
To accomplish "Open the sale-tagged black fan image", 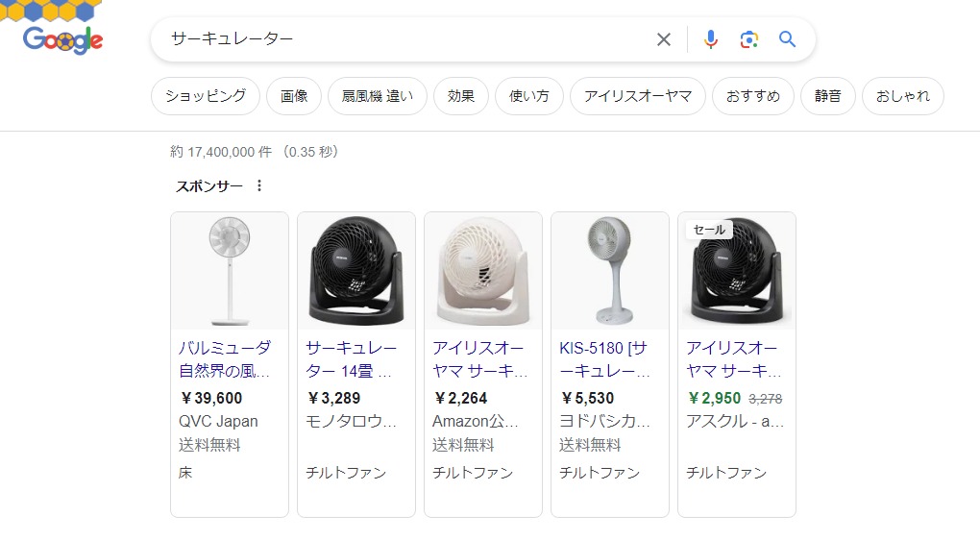I will [737, 273].
